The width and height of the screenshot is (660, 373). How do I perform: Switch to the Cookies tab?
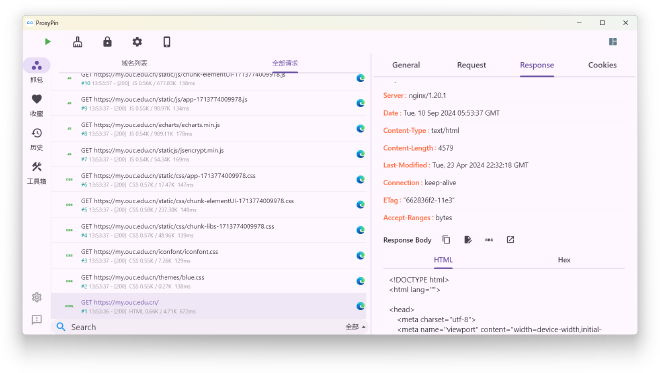coord(602,65)
